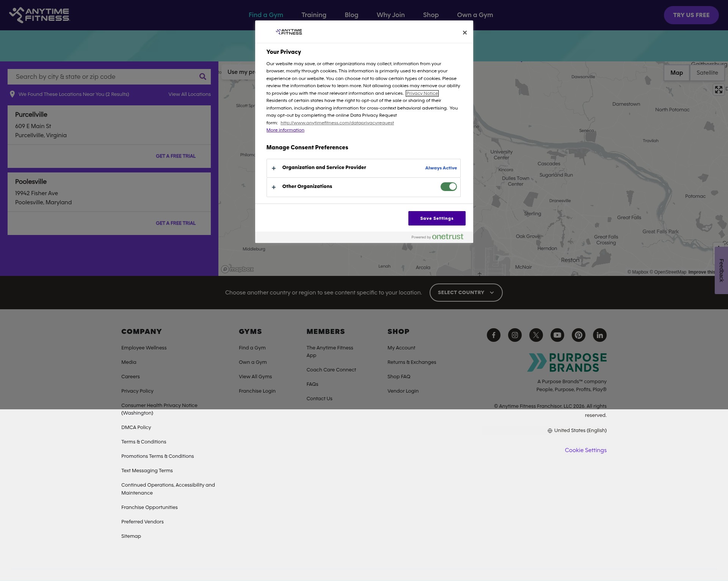Open Careers footer link
Image resolution: width=728 pixels, height=581 pixels.
(x=130, y=377)
